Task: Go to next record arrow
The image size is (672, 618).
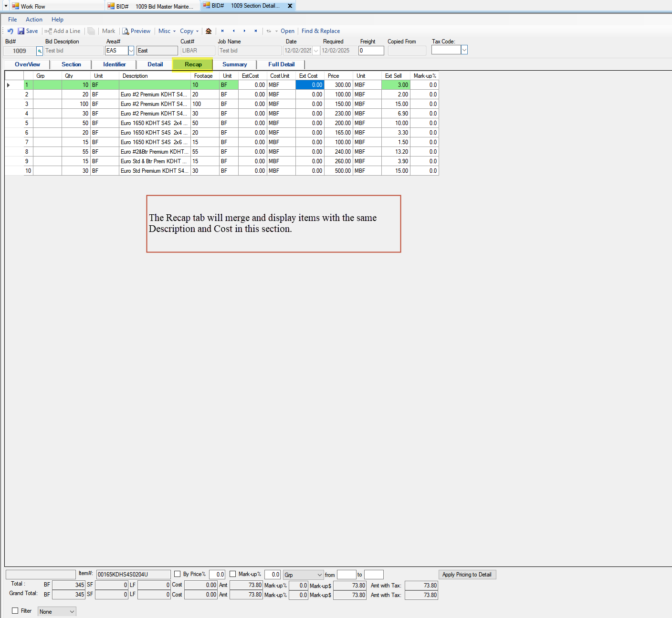Action: tap(245, 31)
